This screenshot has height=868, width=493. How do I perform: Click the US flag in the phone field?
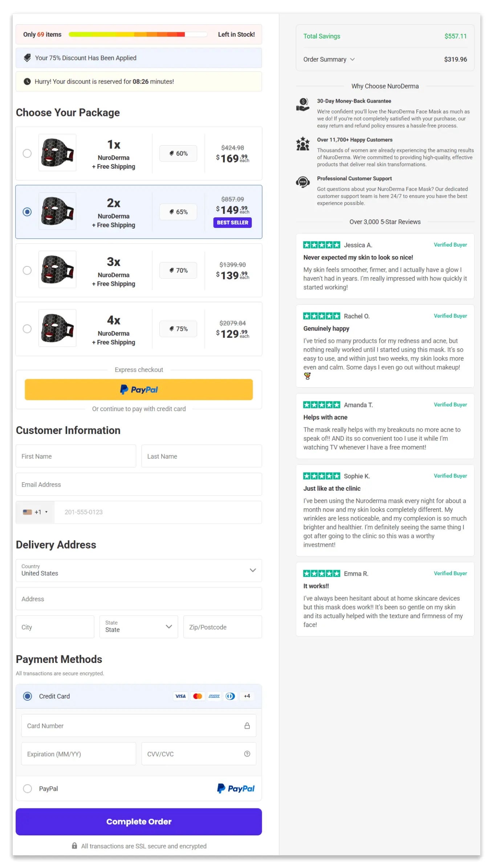pyautogui.click(x=27, y=512)
